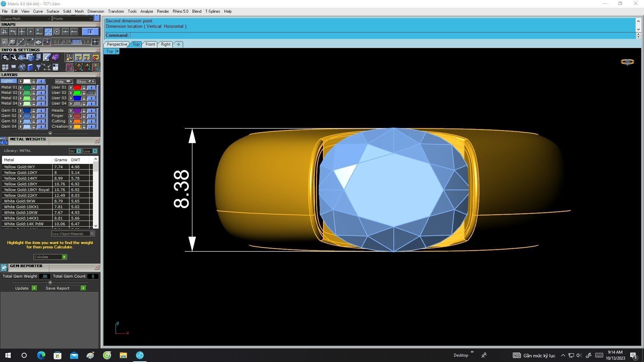Toggle the Use Object Materials checkbox

[92, 234]
